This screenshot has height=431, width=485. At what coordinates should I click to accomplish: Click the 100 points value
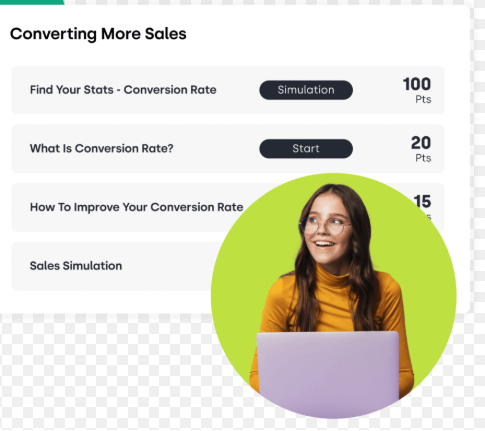[x=417, y=84]
